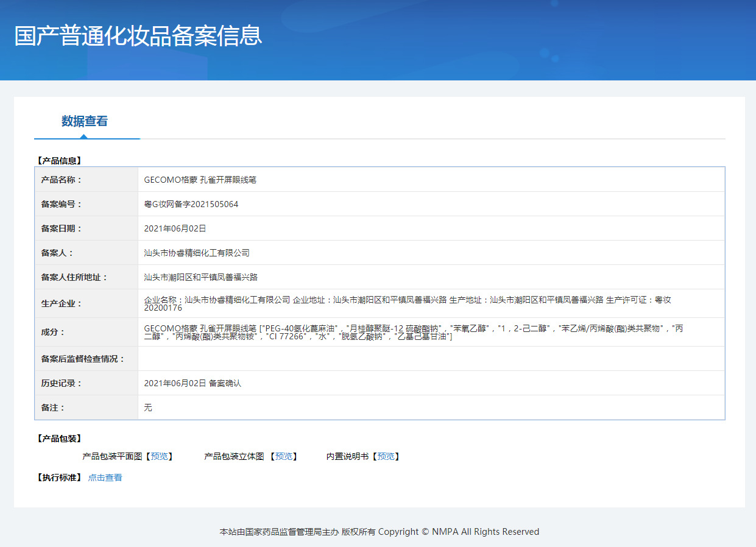The width and height of the screenshot is (756, 547).
Task: Click the filing number 粤G妆网备字2021505064
Action: tap(191, 204)
